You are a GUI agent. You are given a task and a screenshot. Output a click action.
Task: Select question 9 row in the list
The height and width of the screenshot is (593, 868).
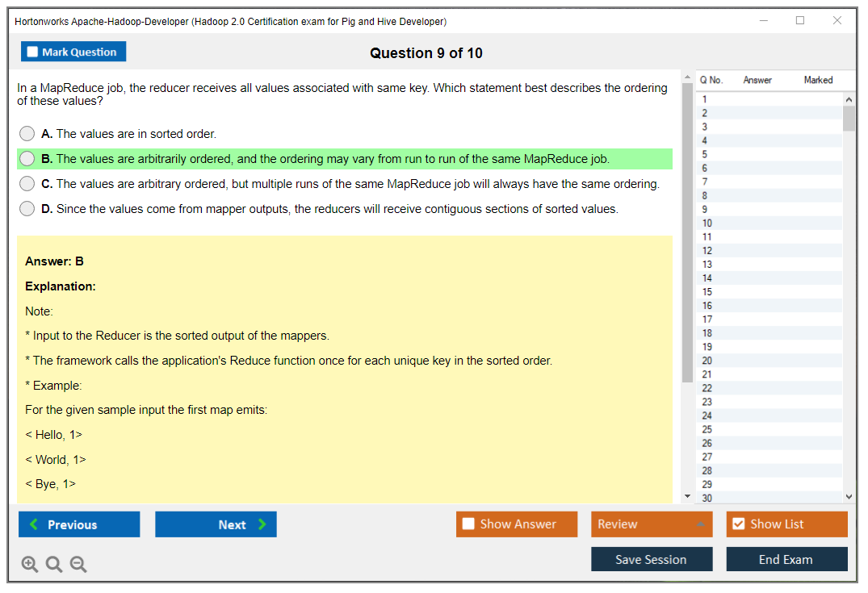tap(767, 209)
